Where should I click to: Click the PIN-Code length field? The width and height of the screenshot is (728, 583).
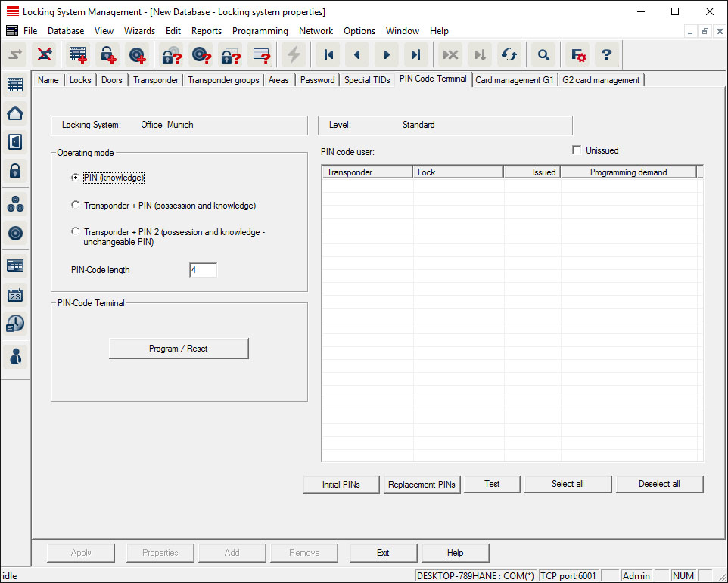point(203,270)
